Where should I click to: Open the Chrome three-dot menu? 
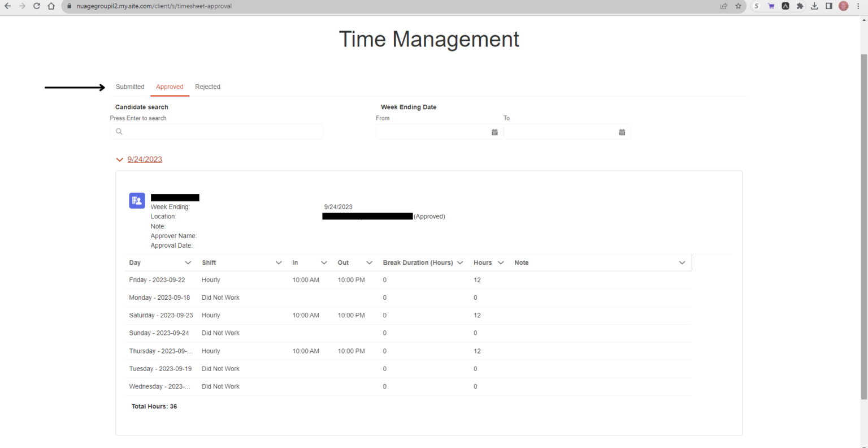[x=858, y=6]
